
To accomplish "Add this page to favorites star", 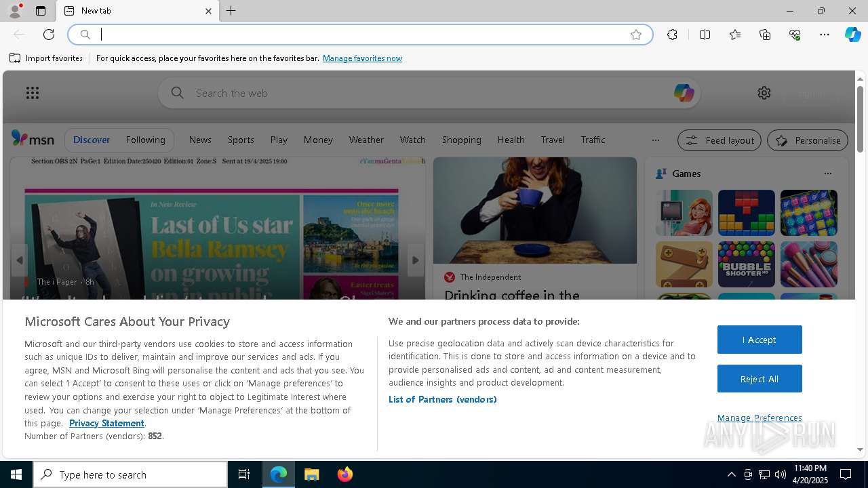I will [x=636, y=35].
